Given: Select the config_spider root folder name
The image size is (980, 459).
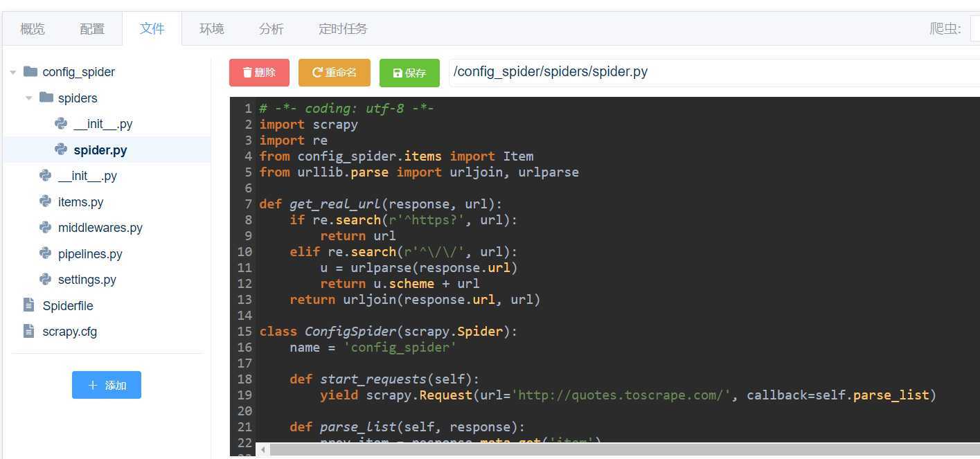Looking at the screenshot, I should tap(79, 72).
